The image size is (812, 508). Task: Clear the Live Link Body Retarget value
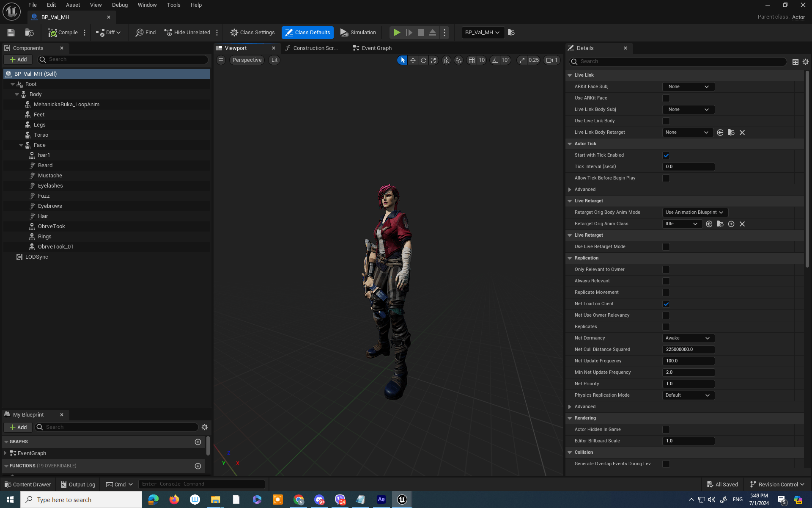pos(742,133)
